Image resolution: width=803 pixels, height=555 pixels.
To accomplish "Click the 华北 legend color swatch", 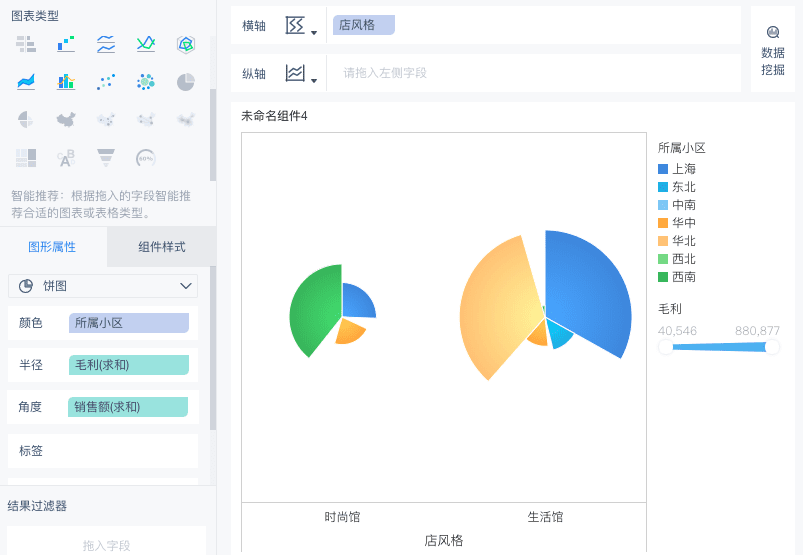I will (x=663, y=241).
